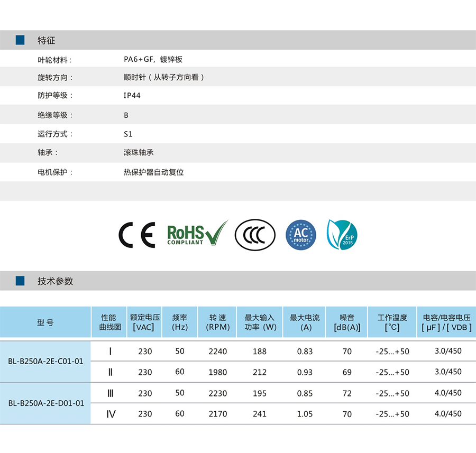
Task: Click the 1980 RPM value
Action: pyautogui.click(x=218, y=372)
